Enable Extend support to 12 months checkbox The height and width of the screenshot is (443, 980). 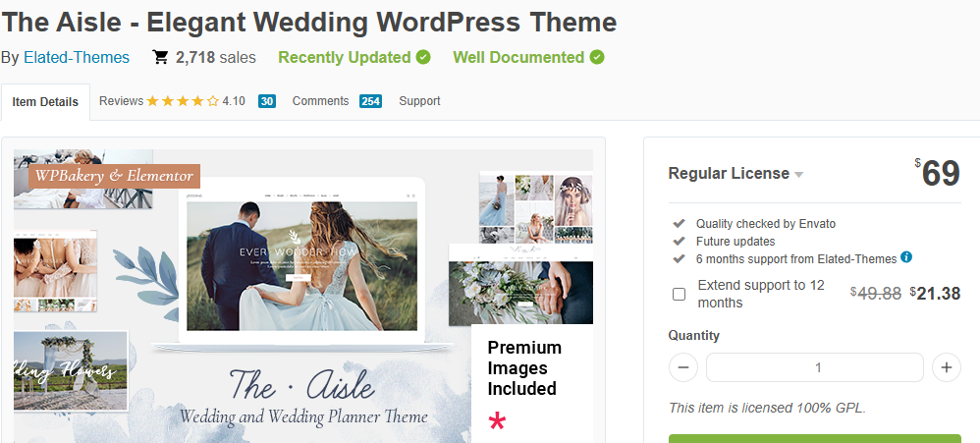679,295
